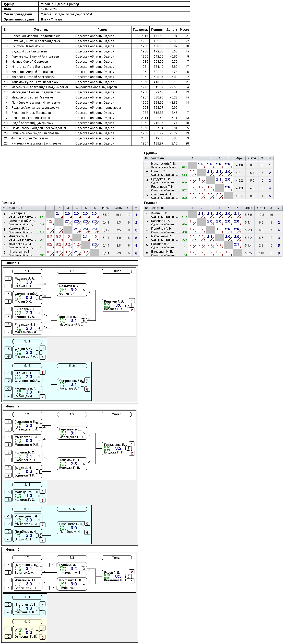Click Игнатенко П. В. in Финал-3 final
Screen dimensions: 285x644
click(115, 580)
